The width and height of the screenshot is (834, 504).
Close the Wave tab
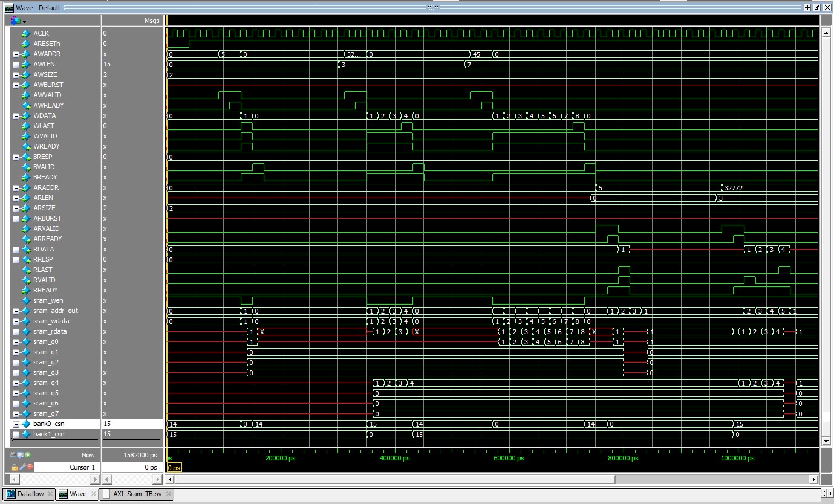(93, 494)
